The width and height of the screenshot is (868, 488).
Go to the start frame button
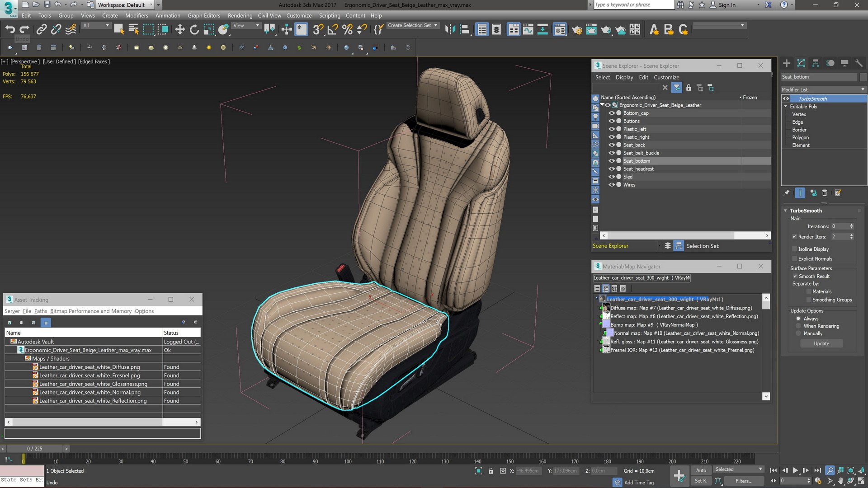[x=774, y=470]
